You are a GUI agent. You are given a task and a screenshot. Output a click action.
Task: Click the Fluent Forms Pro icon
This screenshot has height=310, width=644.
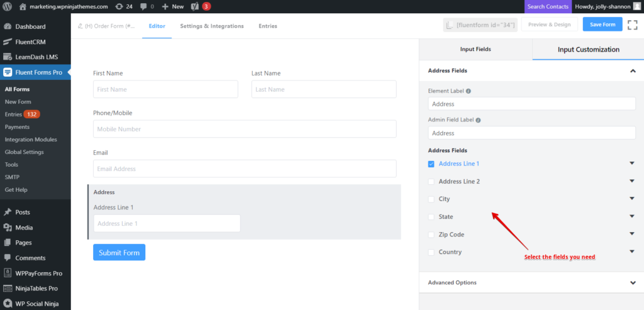[8, 72]
